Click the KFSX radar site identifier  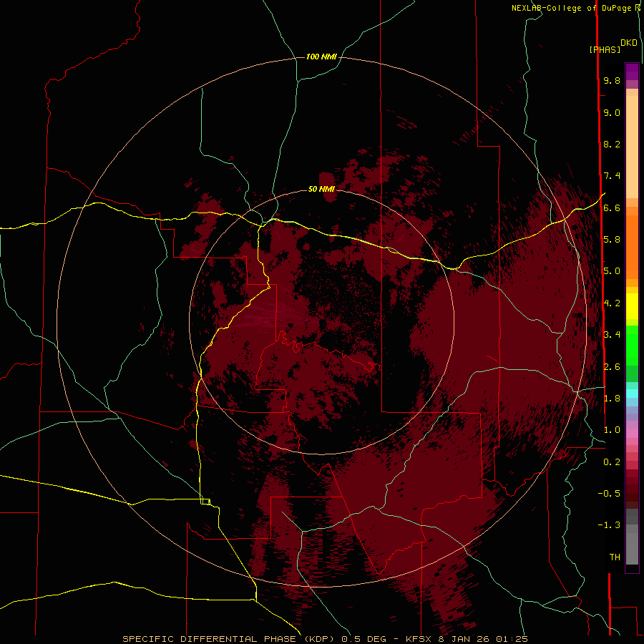pos(419,639)
